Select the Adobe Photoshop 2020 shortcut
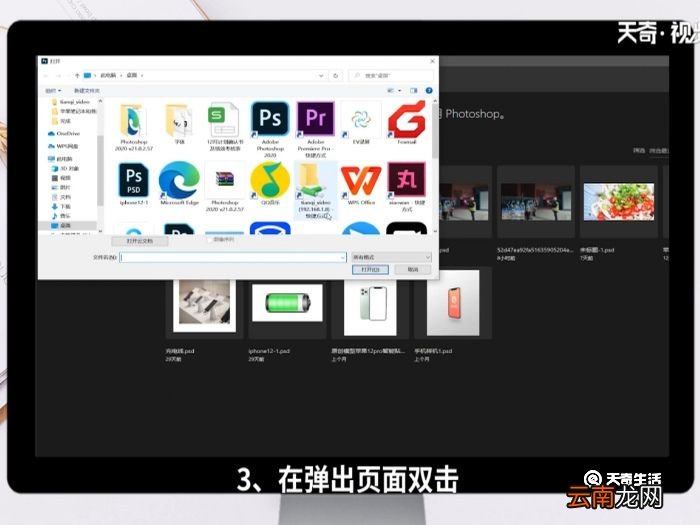This screenshot has height=525, width=700. coord(270,119)
